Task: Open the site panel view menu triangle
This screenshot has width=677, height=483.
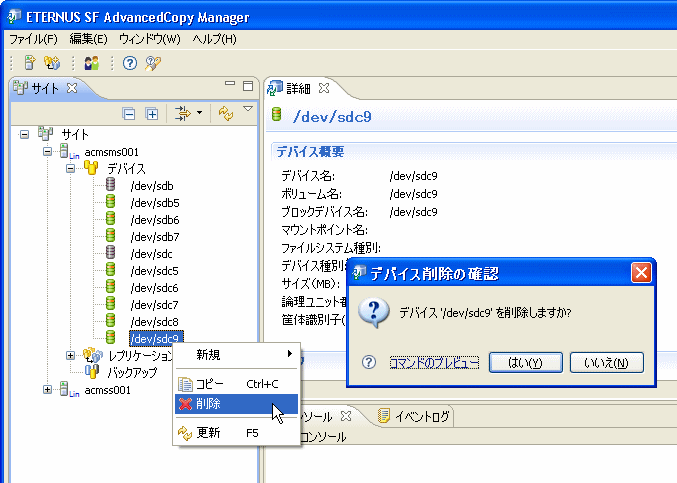Action: [248, 109]
